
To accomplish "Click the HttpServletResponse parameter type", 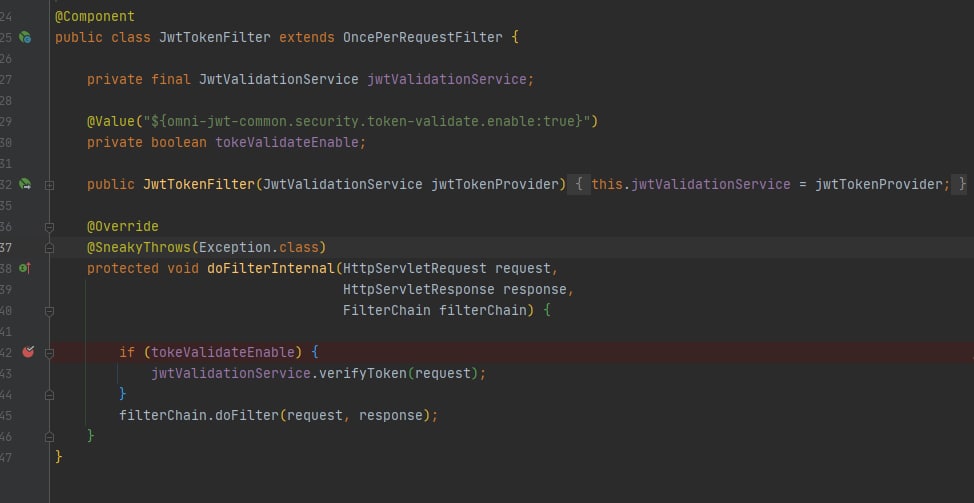I will tap(419, 289).
